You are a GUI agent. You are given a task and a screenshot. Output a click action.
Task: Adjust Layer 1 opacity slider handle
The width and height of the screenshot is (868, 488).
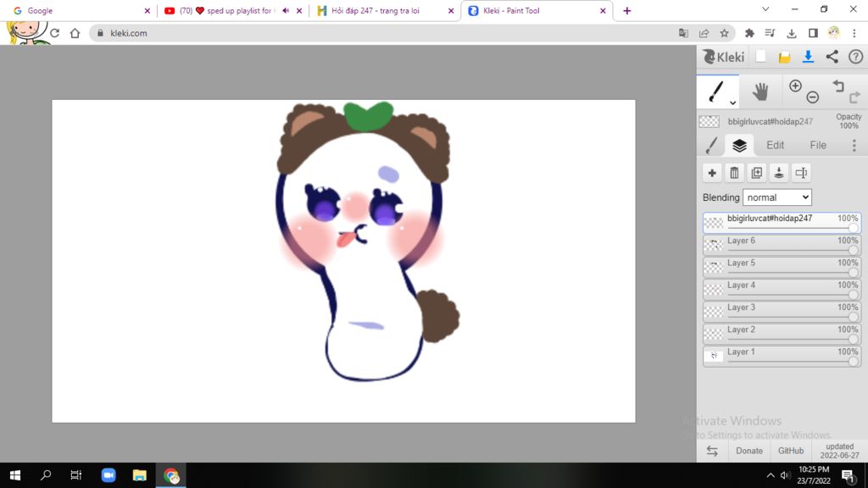click(854, 361)
